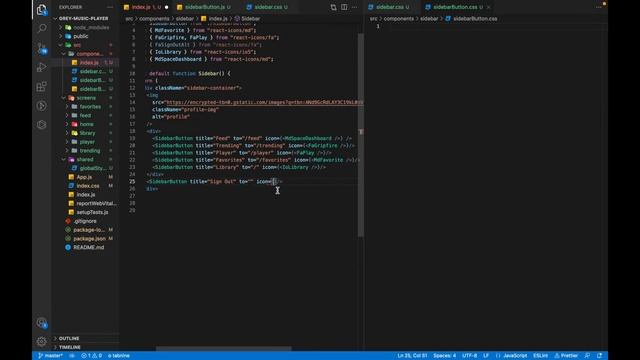The width and height of the screenshot is (640, 360).
Task: Click the LF end of line indicator
Action: [x=486, y=356]
